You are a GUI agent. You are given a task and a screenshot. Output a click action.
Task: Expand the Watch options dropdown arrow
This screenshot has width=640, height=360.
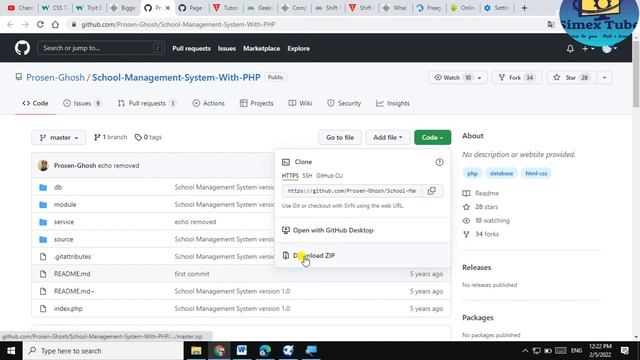[x=480, y=78]
